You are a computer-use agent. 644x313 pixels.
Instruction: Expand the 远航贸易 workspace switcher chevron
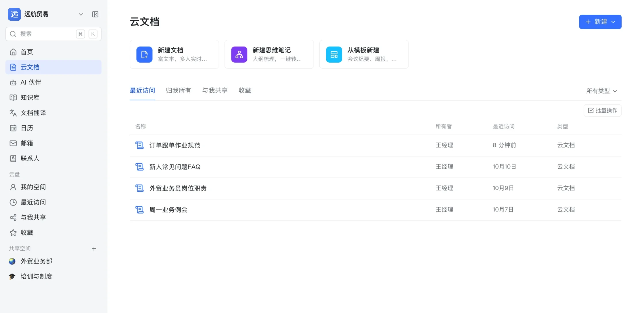coord(81,14)
